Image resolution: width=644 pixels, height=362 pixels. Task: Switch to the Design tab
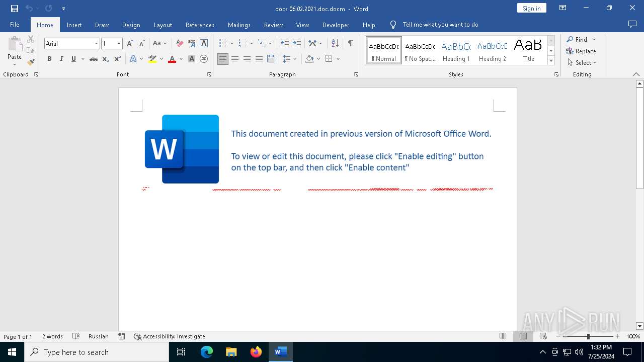(131, 25)
